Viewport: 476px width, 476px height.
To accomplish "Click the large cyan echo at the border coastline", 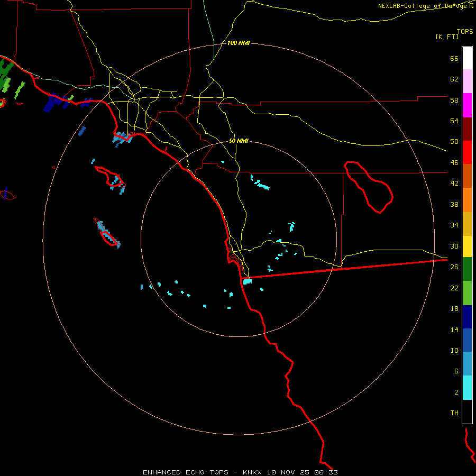I will (x=248, y=281).
